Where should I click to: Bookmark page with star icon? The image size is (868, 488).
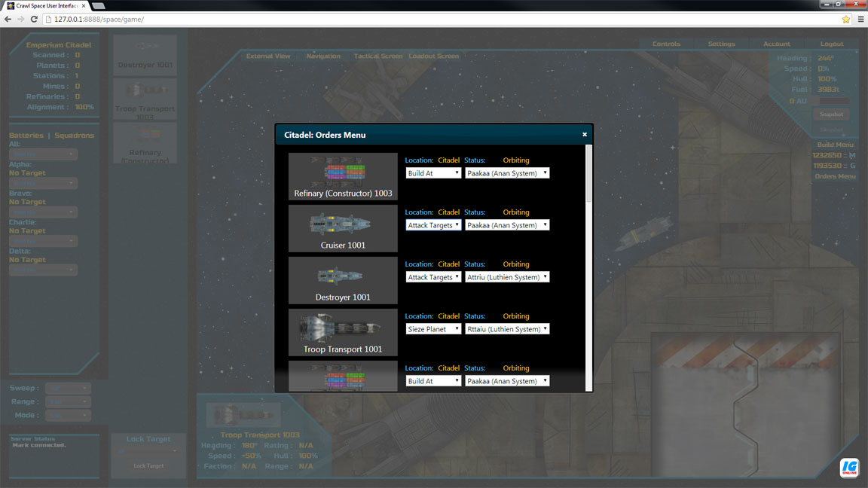(x=846, y=19)
